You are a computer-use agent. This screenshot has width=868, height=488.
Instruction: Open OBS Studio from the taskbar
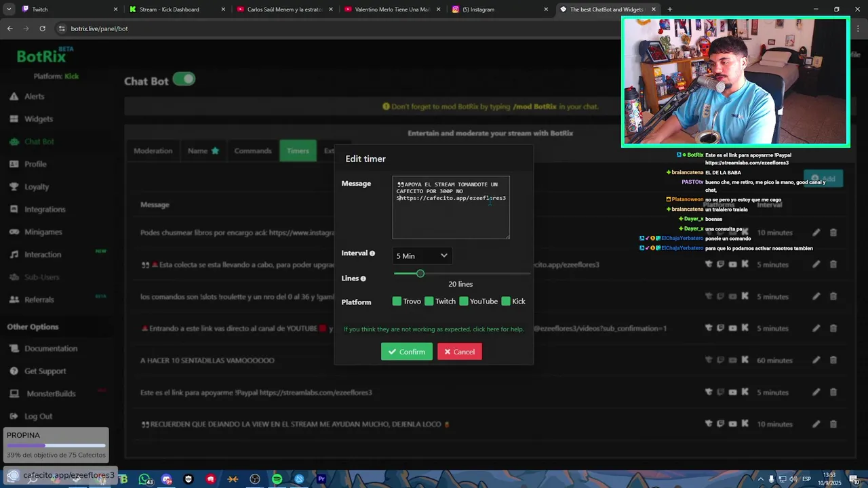(255, 479)
